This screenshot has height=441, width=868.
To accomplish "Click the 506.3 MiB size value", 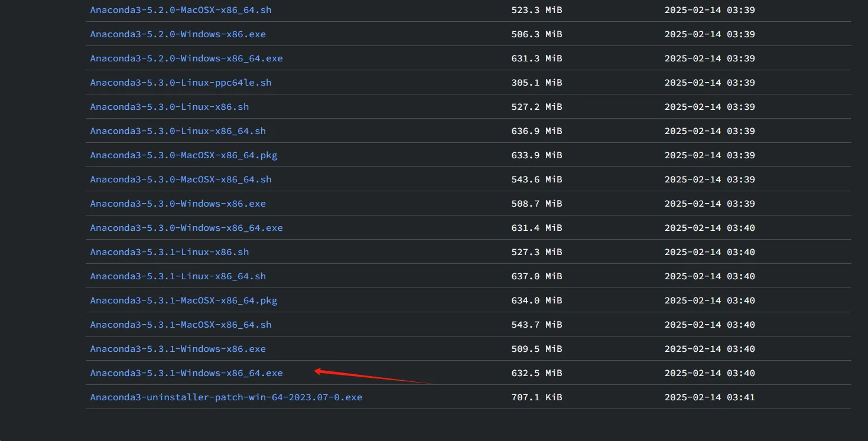I will (537, 34).
